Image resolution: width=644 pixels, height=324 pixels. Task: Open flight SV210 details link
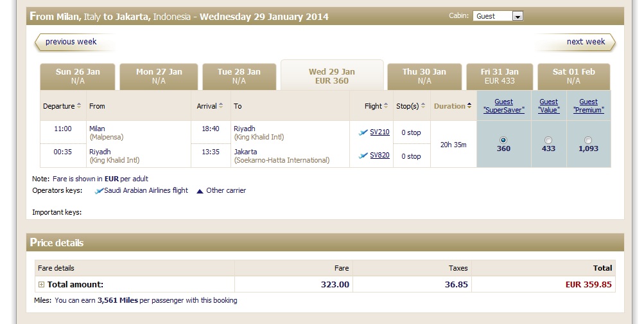[x=379, y=132]
